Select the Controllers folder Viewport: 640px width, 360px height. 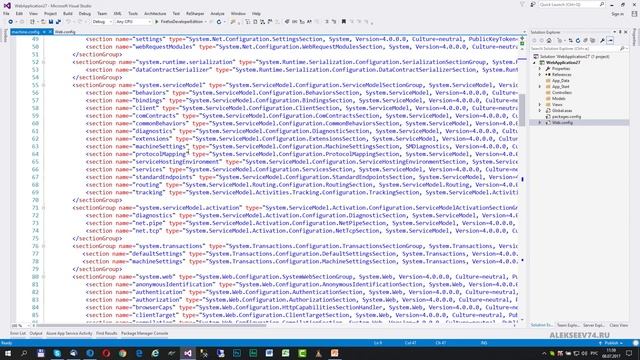tap(562, 93)
